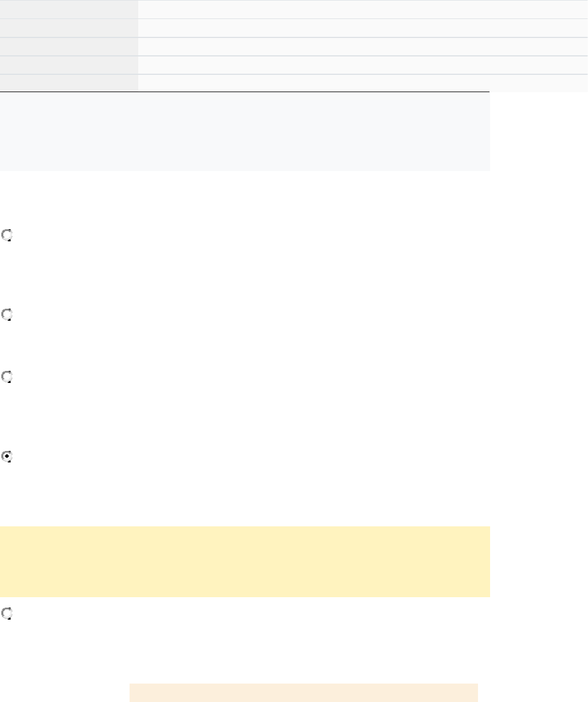Image resolution: width=588 pixels, height=702 pixels.
Task: Select the first radio button option
Action: point(7,235)
